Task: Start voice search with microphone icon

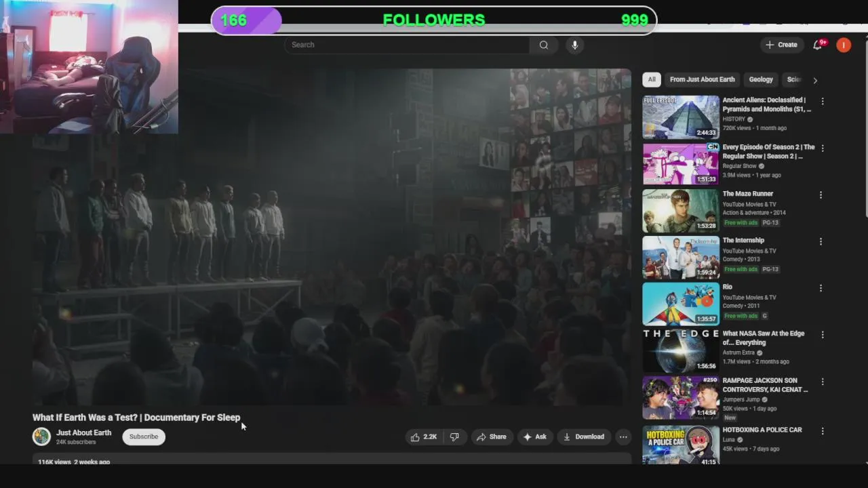Action: coord(574,45)
